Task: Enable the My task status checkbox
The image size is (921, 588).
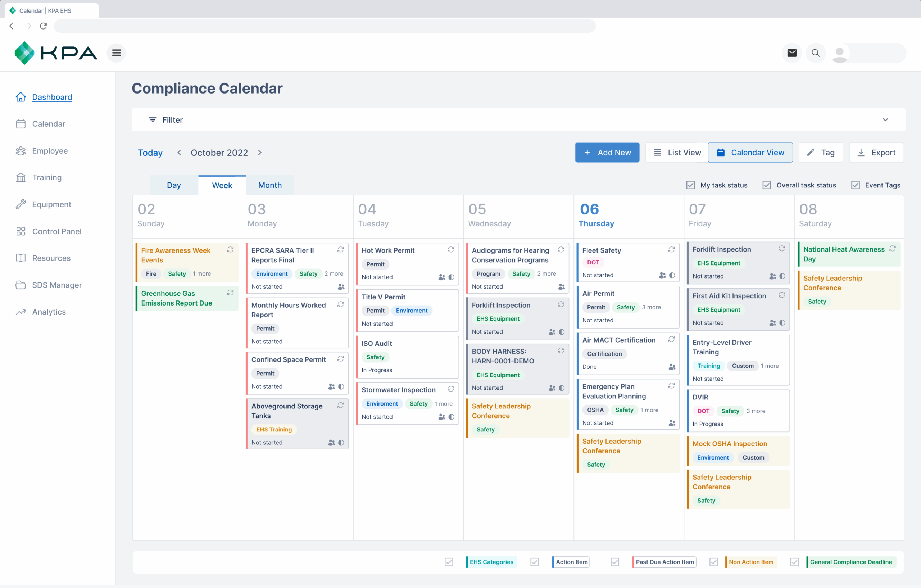Action: point(690,185)
